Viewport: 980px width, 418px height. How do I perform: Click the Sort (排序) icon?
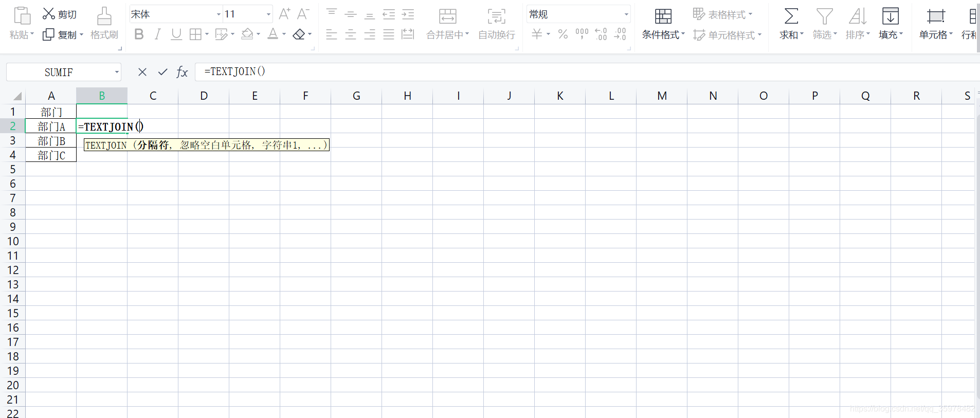858,16
